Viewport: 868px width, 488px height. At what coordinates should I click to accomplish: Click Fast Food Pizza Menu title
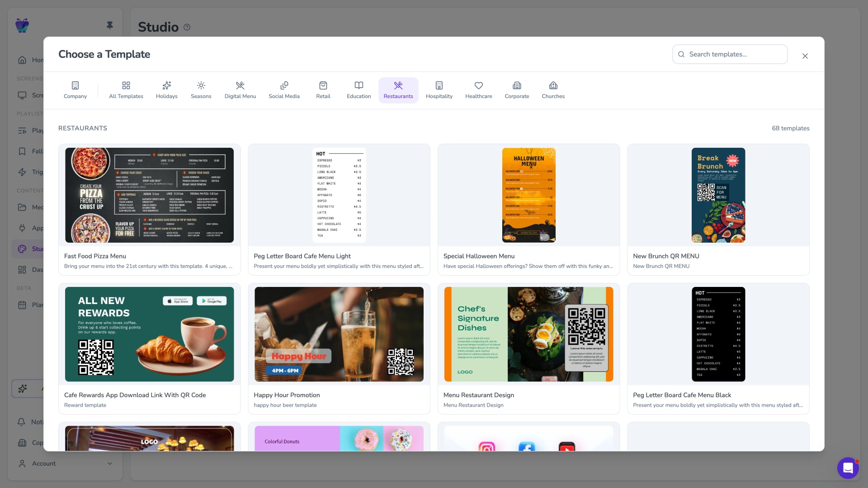point(95,256)
